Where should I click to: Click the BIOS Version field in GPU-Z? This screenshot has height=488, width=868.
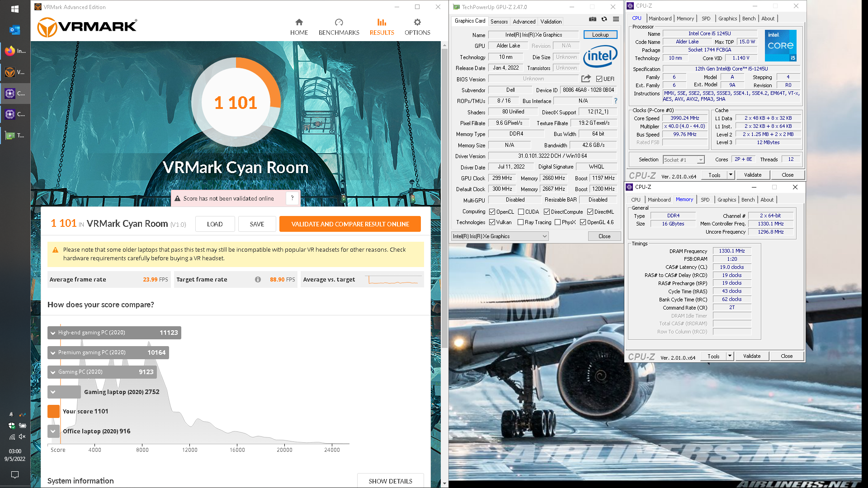pyautogui.click(x=533, y=79)
